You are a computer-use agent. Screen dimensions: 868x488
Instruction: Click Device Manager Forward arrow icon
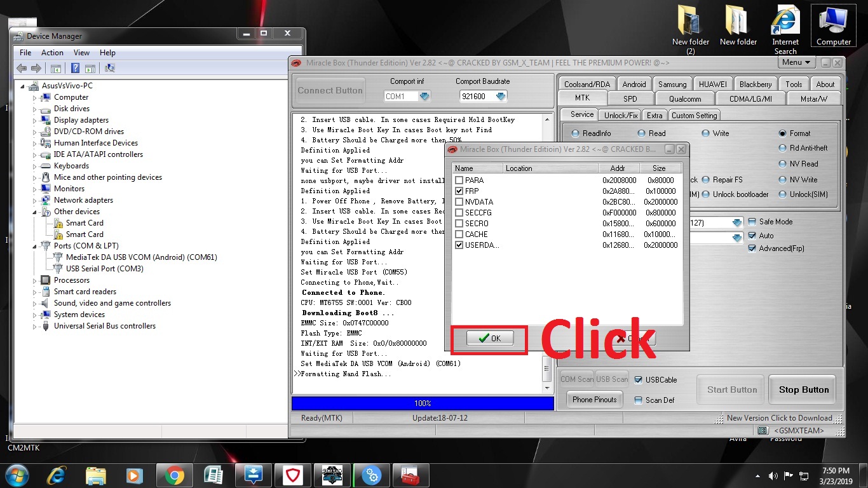click(x=36, y=68)
